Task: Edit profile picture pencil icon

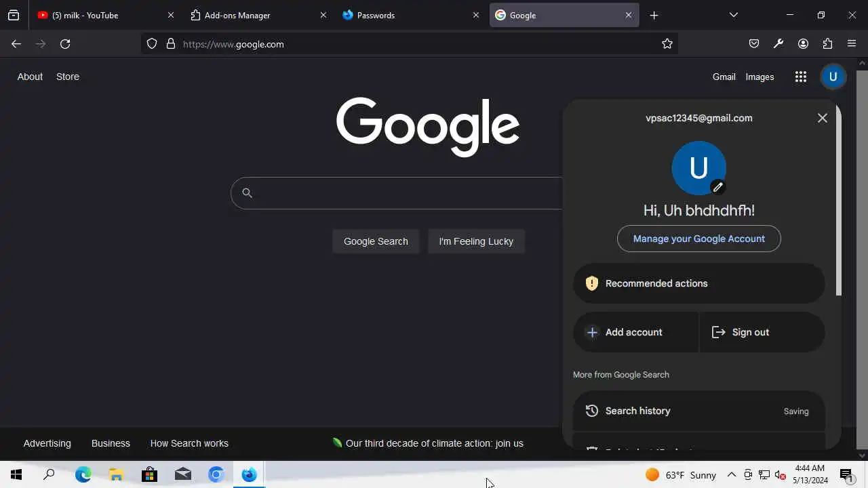Action: (x=717, y=187)
